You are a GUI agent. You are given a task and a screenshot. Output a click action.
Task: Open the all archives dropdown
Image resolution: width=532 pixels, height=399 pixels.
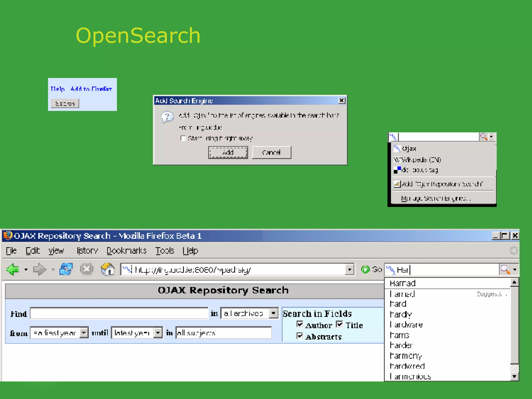point(273,313)
